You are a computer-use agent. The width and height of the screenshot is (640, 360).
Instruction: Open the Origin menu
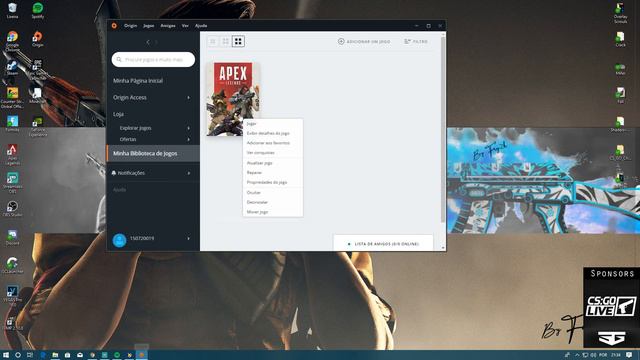131,26
